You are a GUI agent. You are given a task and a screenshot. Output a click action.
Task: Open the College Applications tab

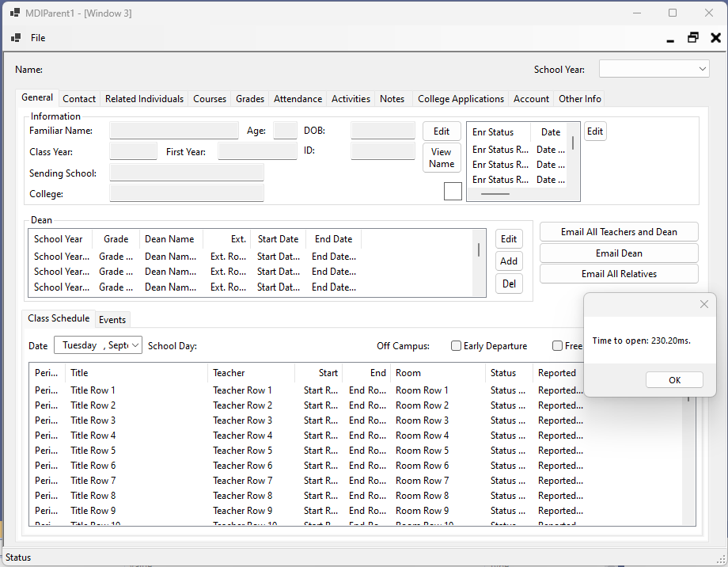point(461,98)
